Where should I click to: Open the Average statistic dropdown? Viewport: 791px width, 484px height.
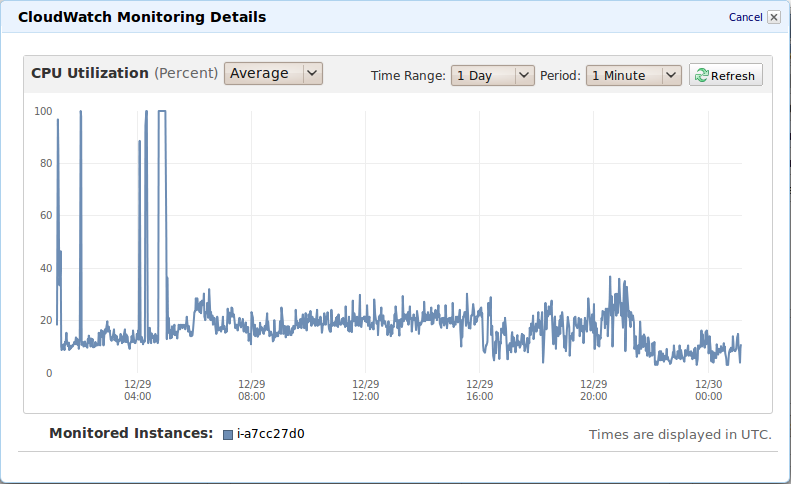273,74
